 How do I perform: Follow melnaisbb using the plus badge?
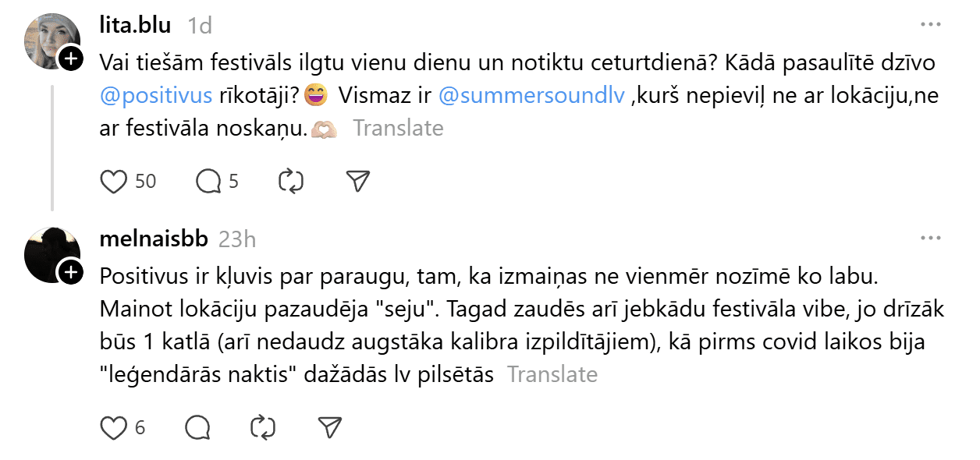click(70, 272)
